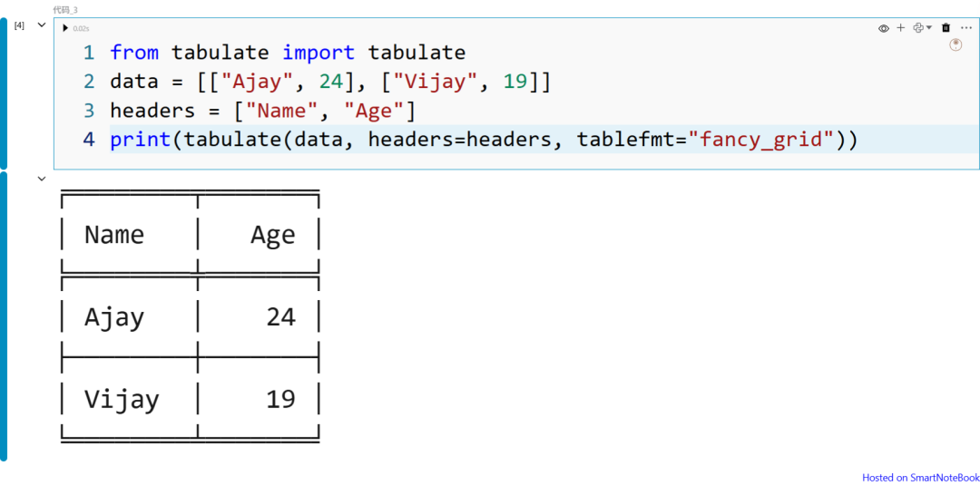This screenshot has height=485, width=980.
Task: Open the three-dot more options menu
Action: [x=965, y=28]
